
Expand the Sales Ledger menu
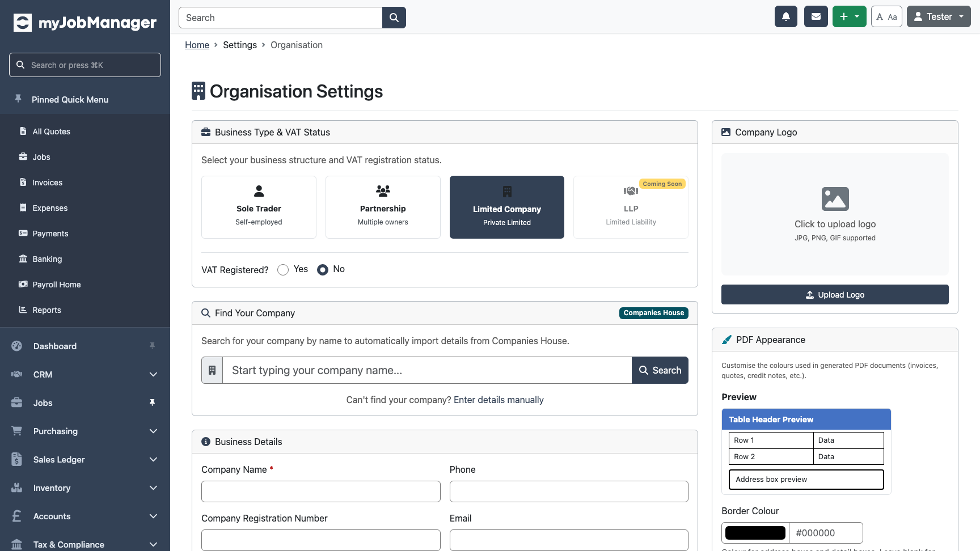tap(153, 459)
